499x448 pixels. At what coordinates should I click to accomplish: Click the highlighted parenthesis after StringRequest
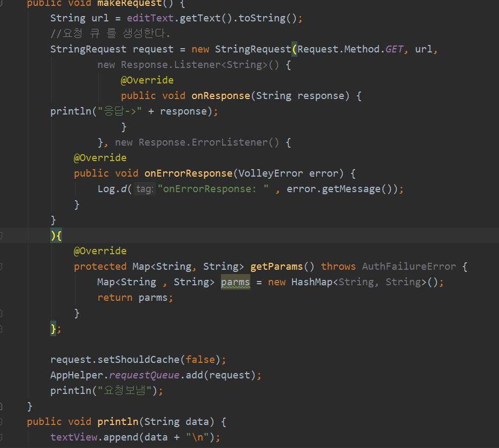[294, 49]
